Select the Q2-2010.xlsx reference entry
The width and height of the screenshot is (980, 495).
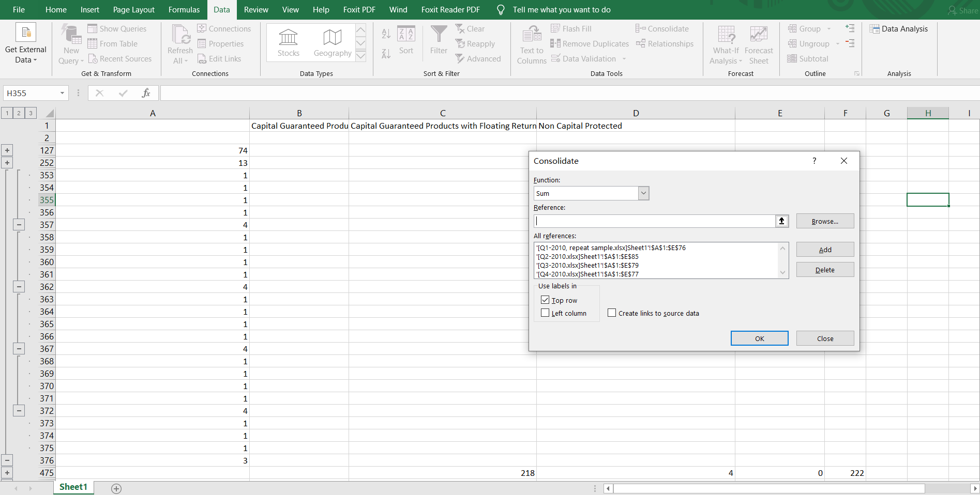point(587,256)
